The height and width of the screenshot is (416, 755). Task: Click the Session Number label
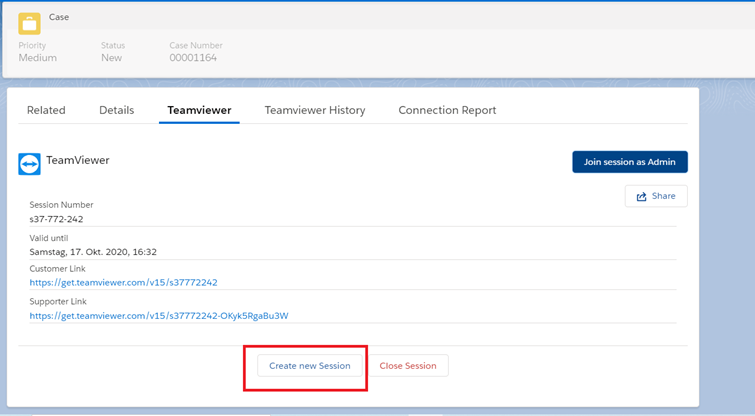tap(61, 205)
